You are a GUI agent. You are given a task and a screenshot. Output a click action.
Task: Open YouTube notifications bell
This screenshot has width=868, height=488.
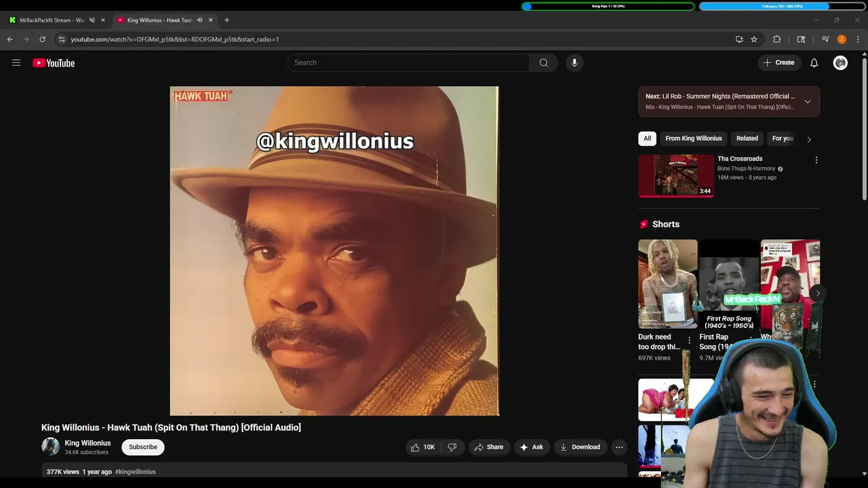click(814, 62)
